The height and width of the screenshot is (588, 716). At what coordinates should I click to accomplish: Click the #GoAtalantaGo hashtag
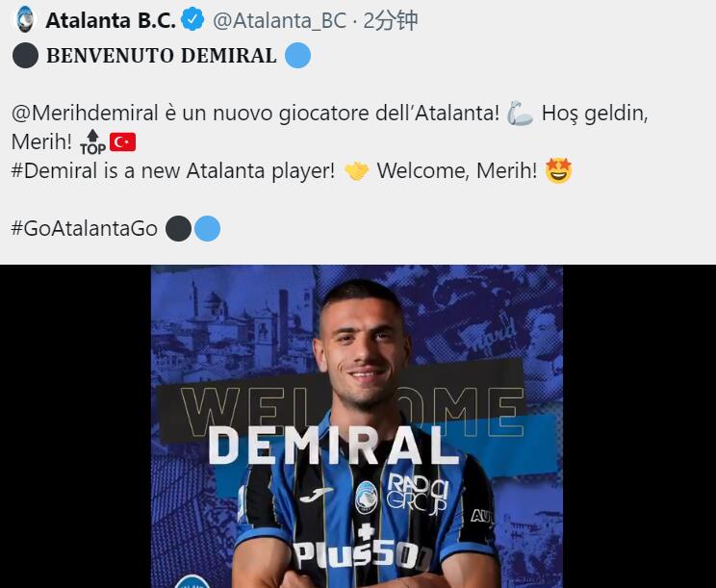pyautogui.click(x=85, y=228)
